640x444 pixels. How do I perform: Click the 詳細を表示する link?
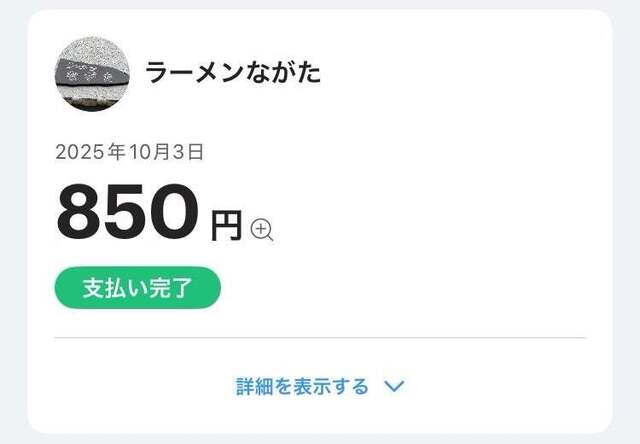coord(303,386)
